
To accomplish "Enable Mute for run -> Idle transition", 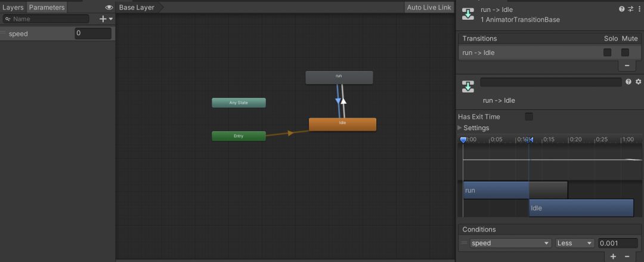I will tap(625, 53).
